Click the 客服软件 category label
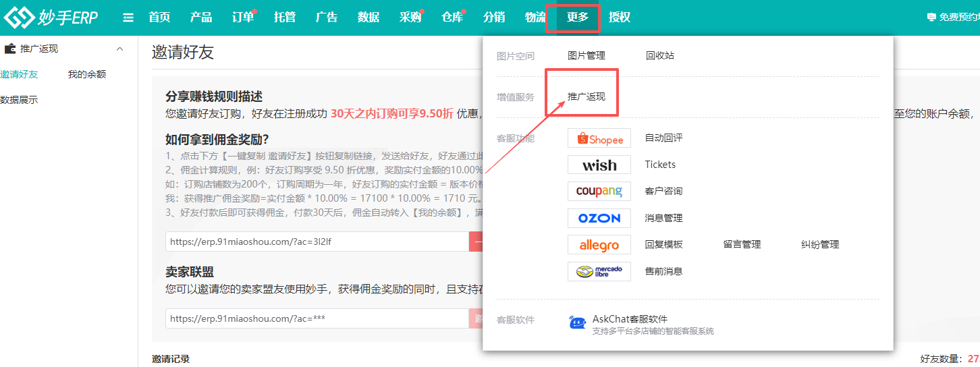The image size is (980, 367). pyautogui.click(x=516, y=320)
